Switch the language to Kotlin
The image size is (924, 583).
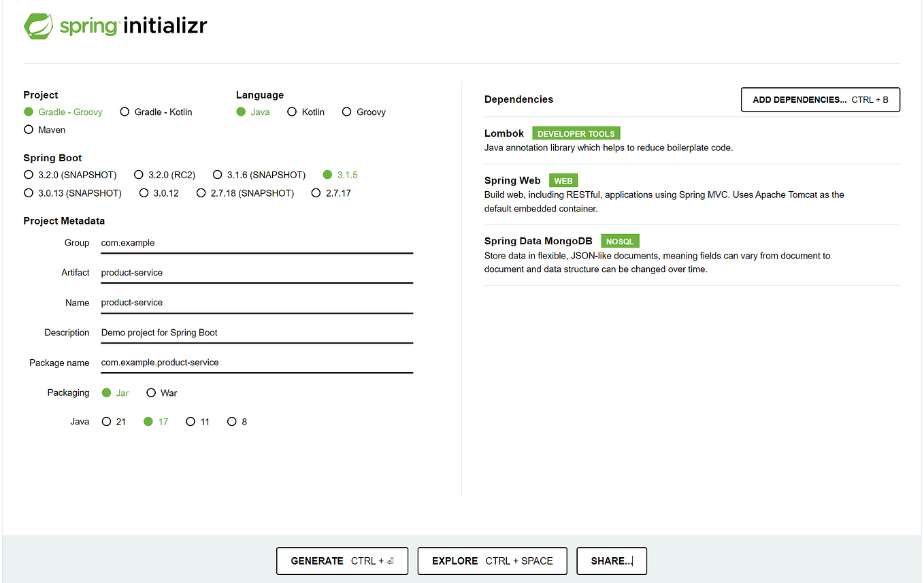click(292, 112)
